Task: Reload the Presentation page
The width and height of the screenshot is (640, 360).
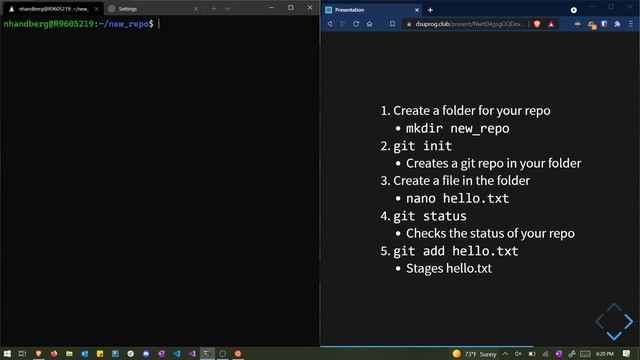Action: coord(356,24)
